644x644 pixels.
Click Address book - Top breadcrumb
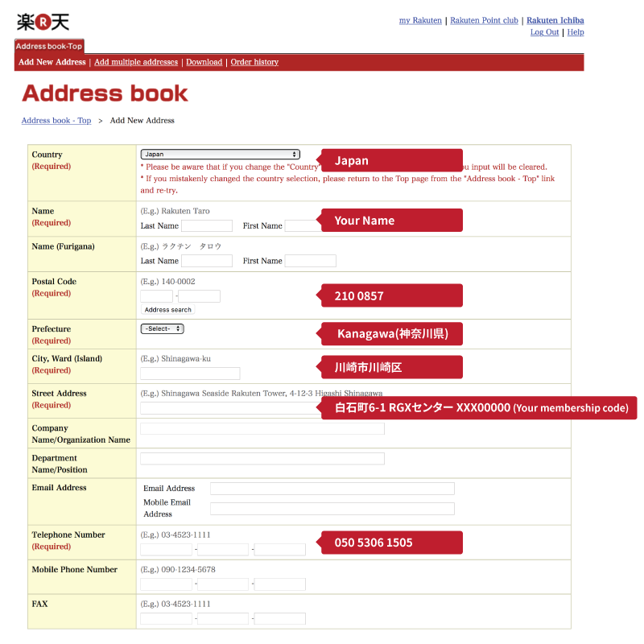[x=56, y=120]
